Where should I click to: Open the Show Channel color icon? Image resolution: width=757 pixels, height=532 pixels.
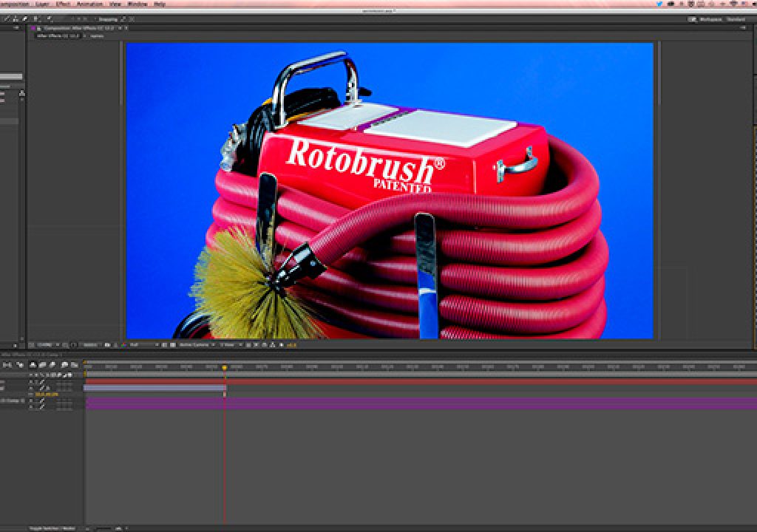[123, 344]
